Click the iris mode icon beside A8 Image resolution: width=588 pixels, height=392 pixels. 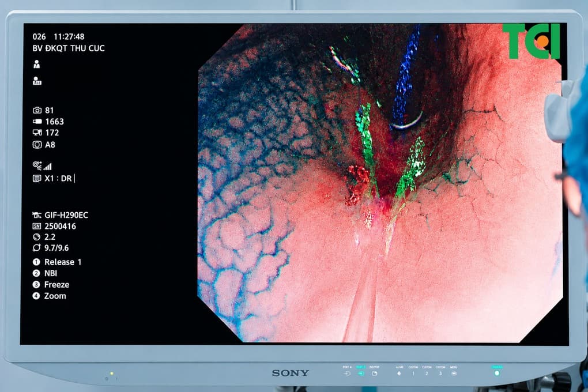(x=37, y=145)
